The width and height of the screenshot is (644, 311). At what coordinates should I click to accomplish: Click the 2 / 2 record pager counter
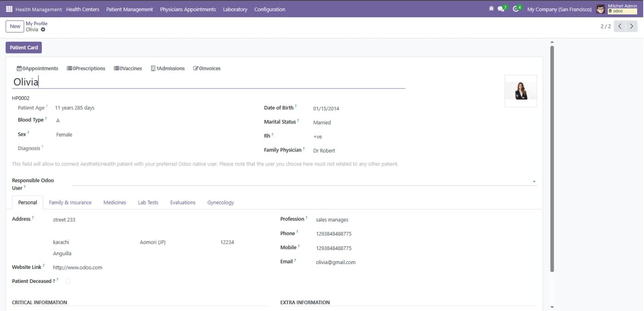tap(606, 26)
